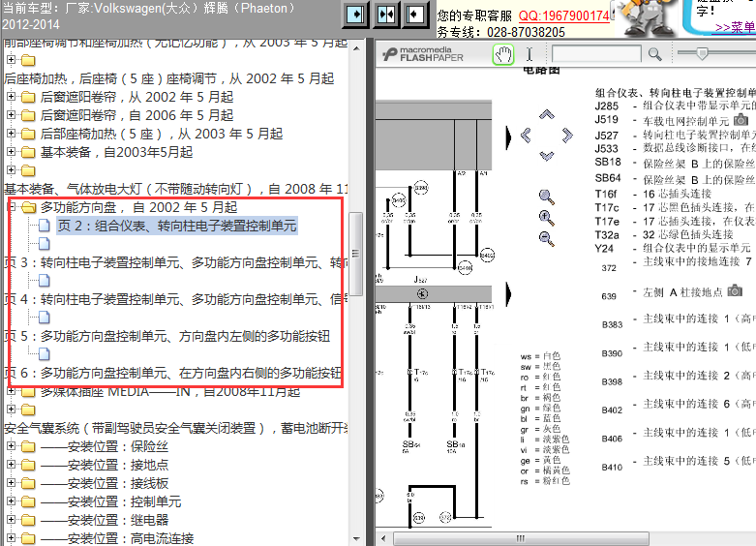756x546 pixels.
Task: Select the FlashPaper hand pan tool
Action: [x=503, y=54]
